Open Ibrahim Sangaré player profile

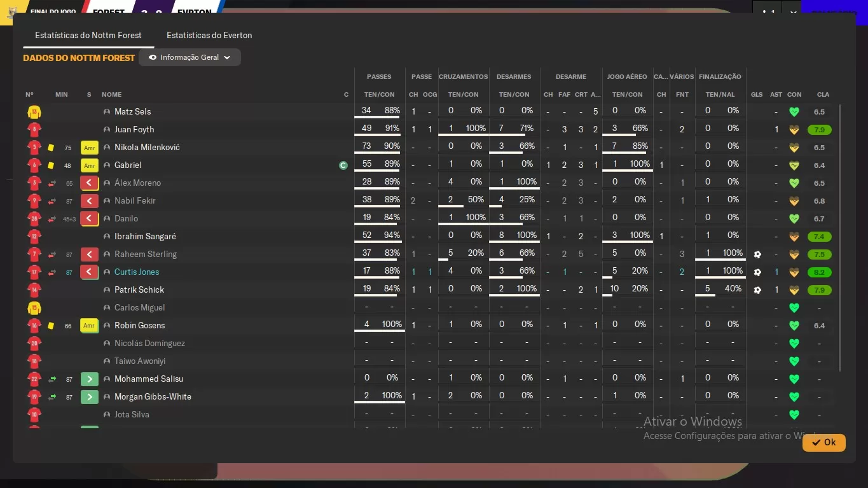tap(145, 237)
